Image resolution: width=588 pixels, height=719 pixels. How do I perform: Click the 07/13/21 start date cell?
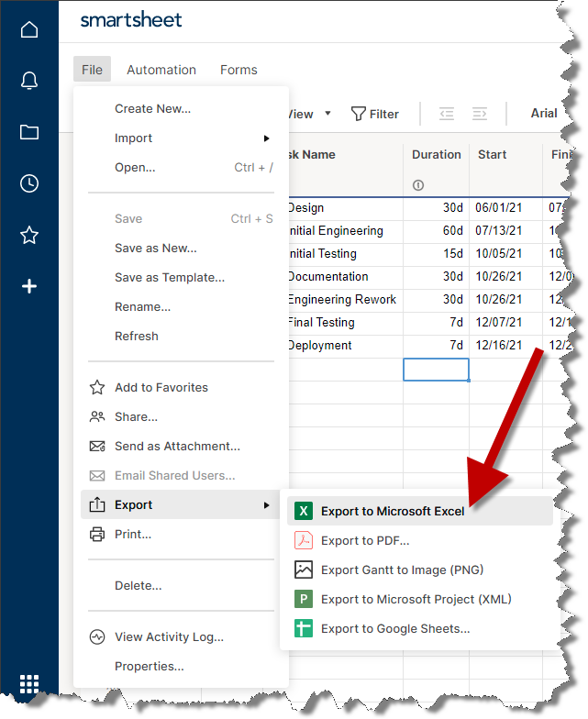click(505, 231)
